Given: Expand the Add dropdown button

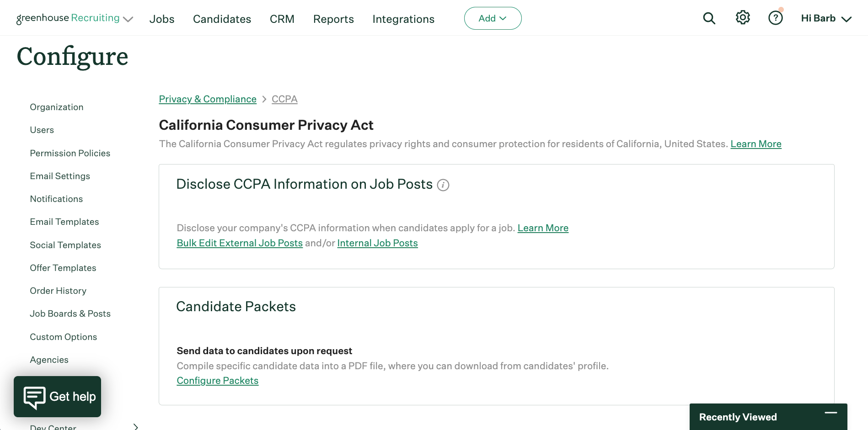Looking at the screenshot, I should click(493, 18).
